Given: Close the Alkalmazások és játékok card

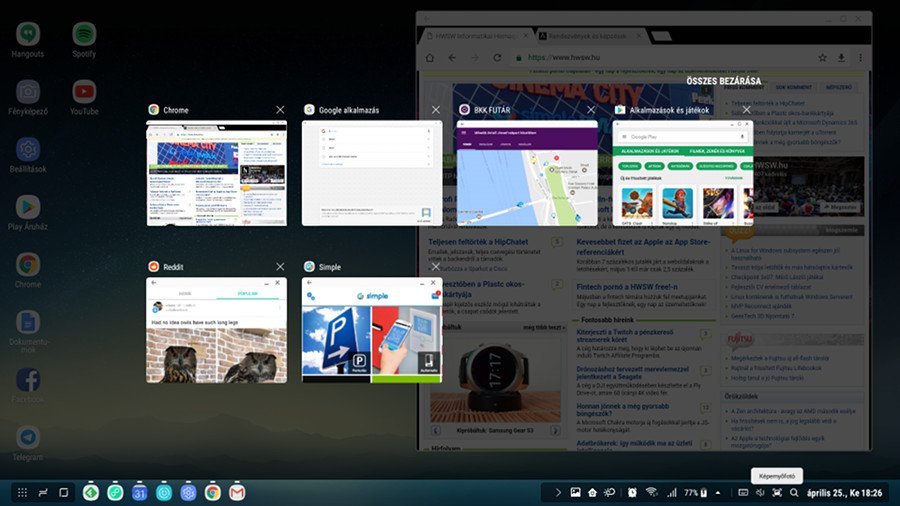Looking at the screenshot, I should pos(747,110).
